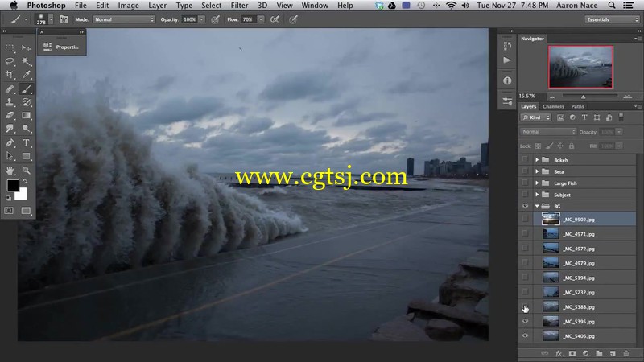Add a layer mask
Image resolution: width=644 pixels, height=362 pixels.
[x=572, y=353]
